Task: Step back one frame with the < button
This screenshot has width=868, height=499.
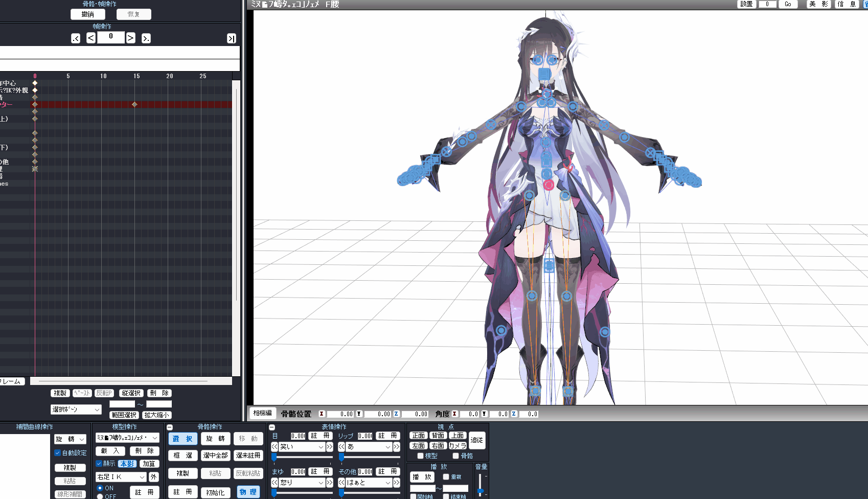Action: pyautogui.click(x=91, y=38)
